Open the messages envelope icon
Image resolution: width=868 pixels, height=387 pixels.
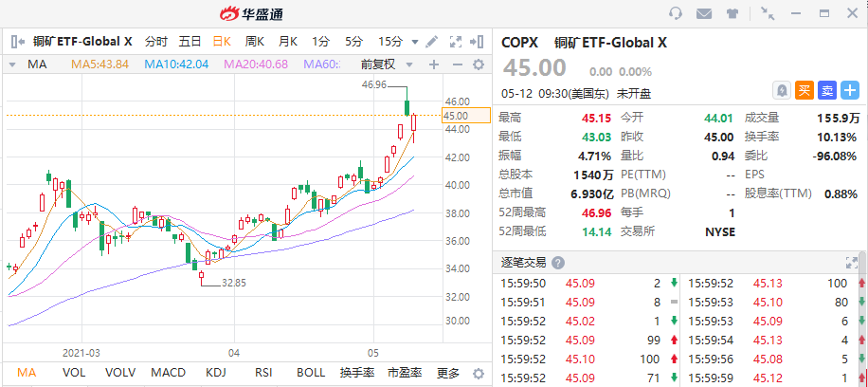coord(704,13)
